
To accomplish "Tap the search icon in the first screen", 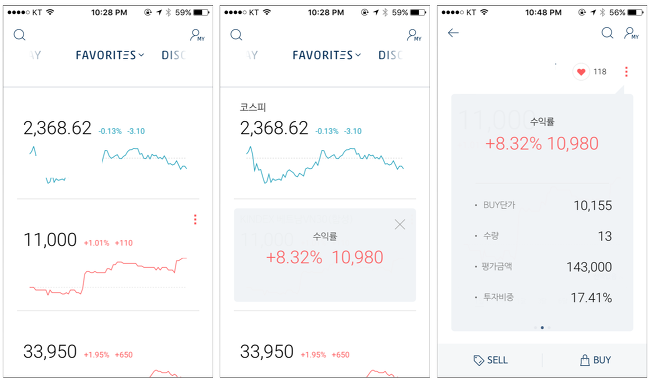I will coord(19,35).
